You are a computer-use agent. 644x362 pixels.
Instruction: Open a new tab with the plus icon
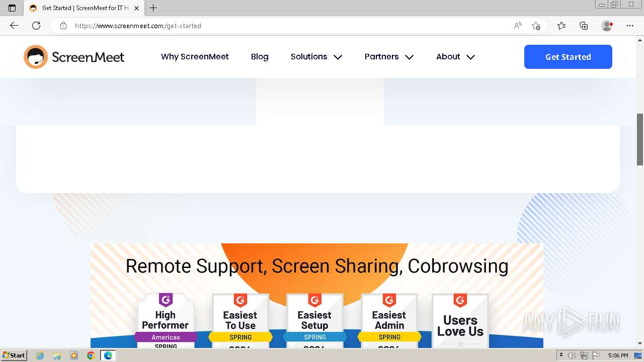(x=153, y=8)
